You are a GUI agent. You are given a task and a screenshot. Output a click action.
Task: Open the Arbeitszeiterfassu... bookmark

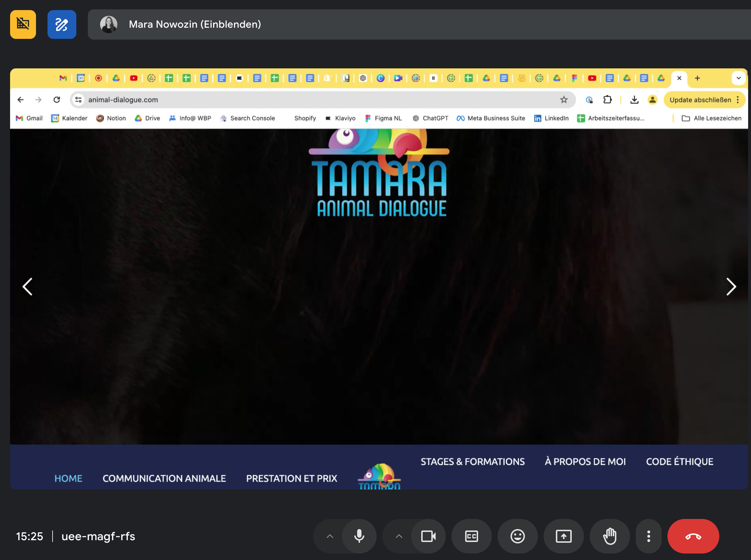(x=611, y=118)
